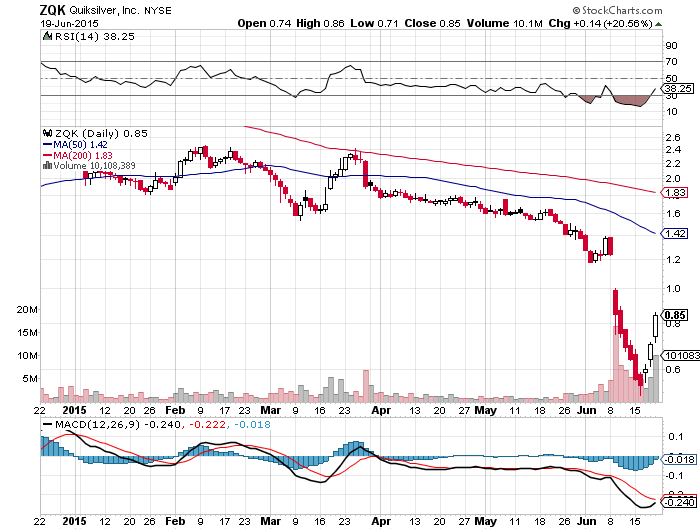
Task: Click the Open 0.74 value in header
Action: coord(264,23)
